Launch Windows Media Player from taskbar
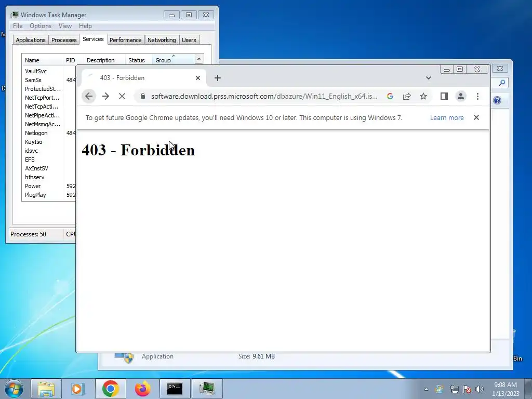Viewport: 532px width, 399px height. [78, 389]
